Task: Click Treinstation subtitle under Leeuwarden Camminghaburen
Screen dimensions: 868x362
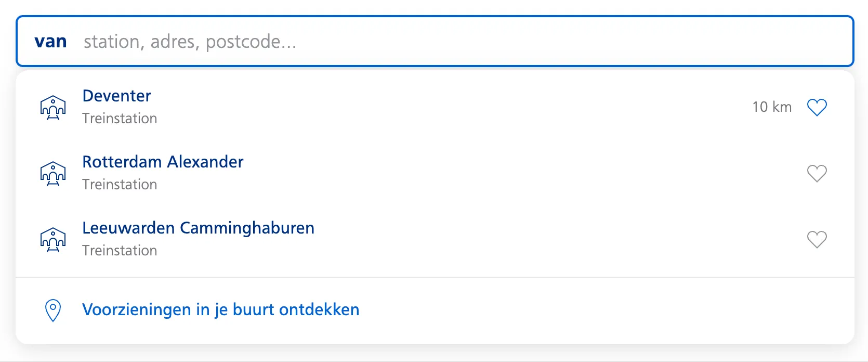Action: [x=120, y=251]
